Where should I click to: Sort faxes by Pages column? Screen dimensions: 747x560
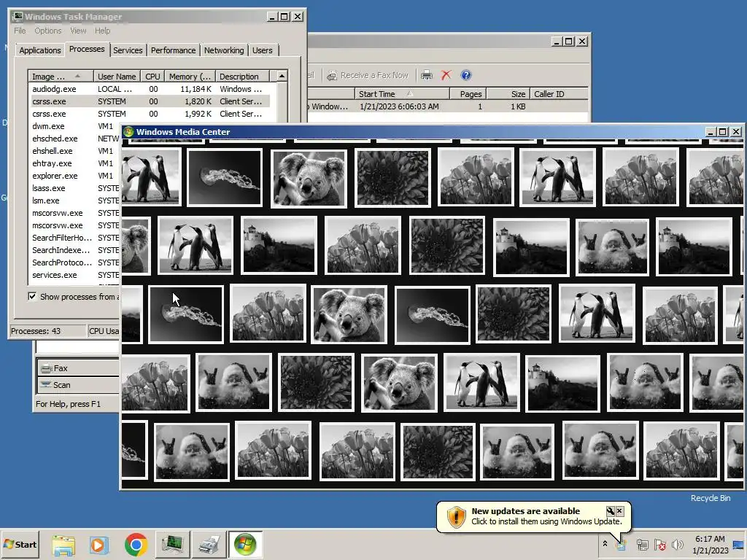(x=468, y=94)
